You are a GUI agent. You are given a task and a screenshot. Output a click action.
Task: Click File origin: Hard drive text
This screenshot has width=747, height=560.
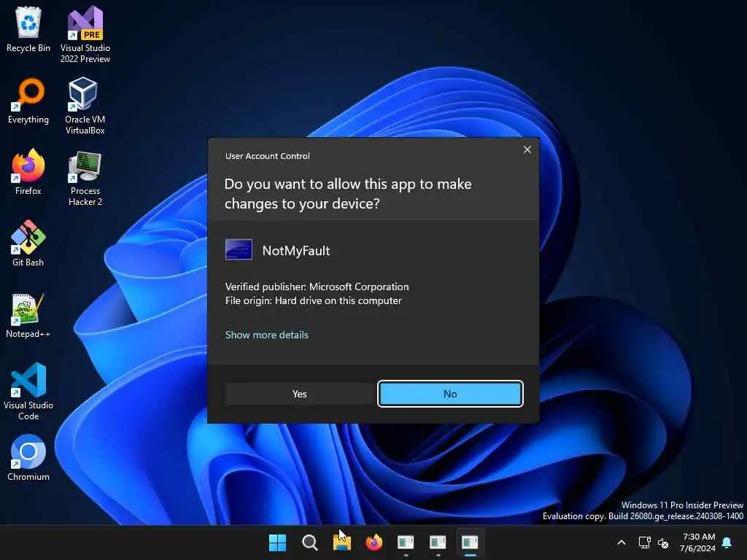(x=314, y=301)
